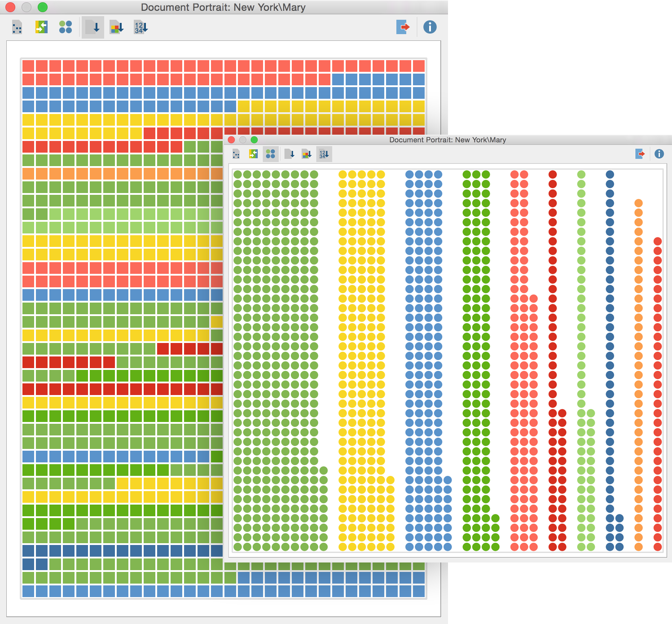Sort by color in front window toolbar
The height and width of the screenshot is (624, 672).
click(307, 154)
